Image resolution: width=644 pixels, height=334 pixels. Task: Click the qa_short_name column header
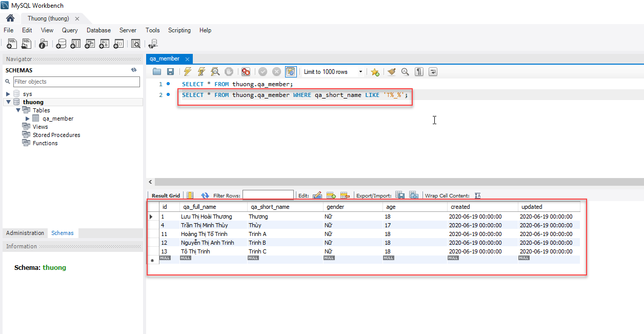pos(270,207)
